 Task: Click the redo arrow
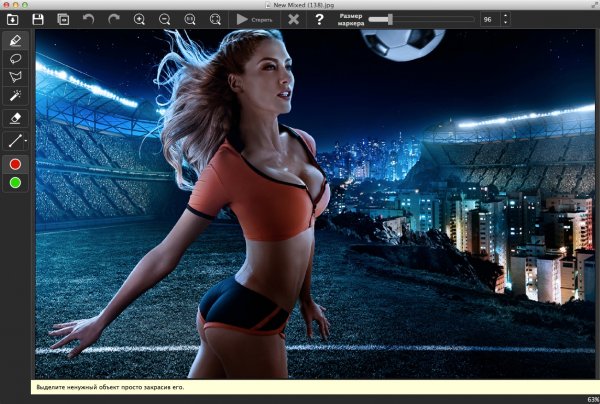(x=113, y=19)
